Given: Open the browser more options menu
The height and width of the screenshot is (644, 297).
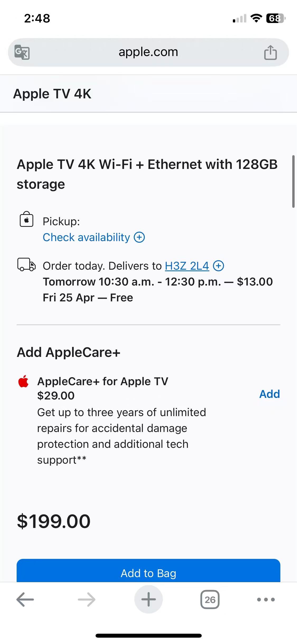Looking at the screenshot, I should pyautogui.click(x=266, y=599).
